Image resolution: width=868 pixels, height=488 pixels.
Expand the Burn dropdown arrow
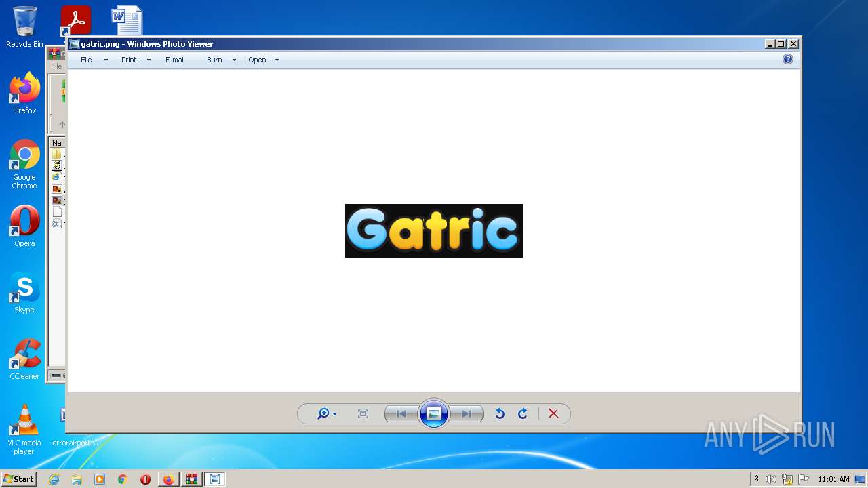(234, 60)
